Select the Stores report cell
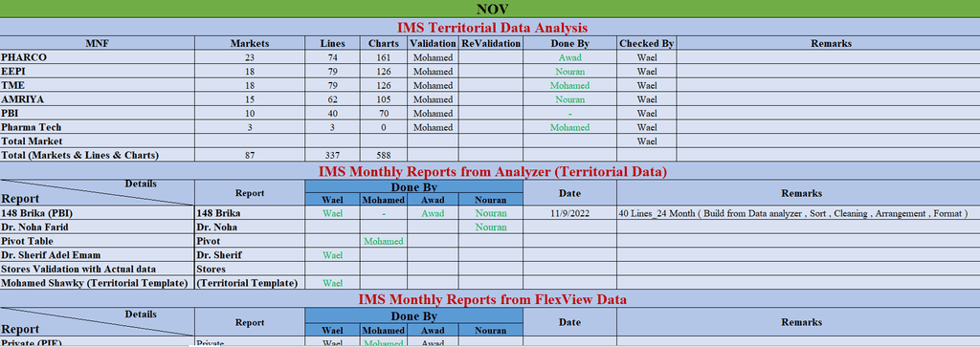This screenshot has width=980, height=347. [250, 269]
